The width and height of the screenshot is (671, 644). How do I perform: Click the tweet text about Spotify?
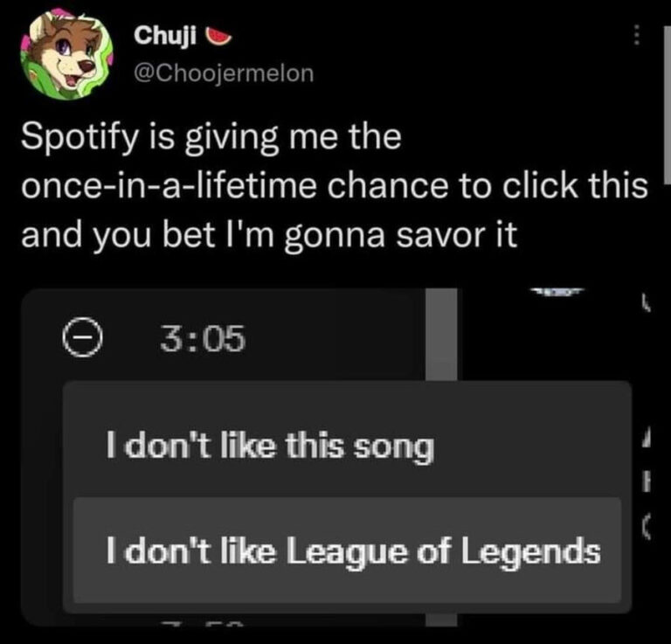(335, 185)
